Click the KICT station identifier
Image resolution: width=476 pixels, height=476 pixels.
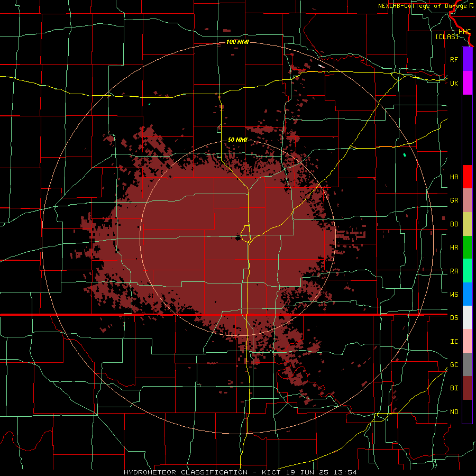click(x=271, y=472)
